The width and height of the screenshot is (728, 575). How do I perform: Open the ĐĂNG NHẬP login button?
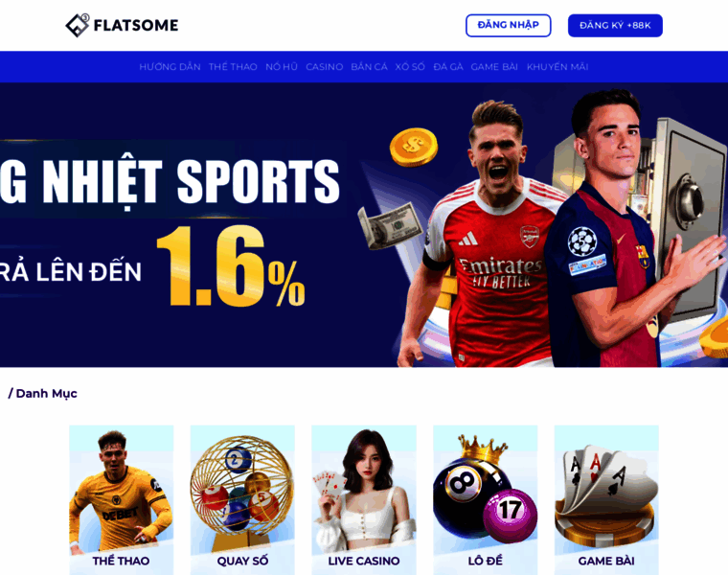coord(508,25)
